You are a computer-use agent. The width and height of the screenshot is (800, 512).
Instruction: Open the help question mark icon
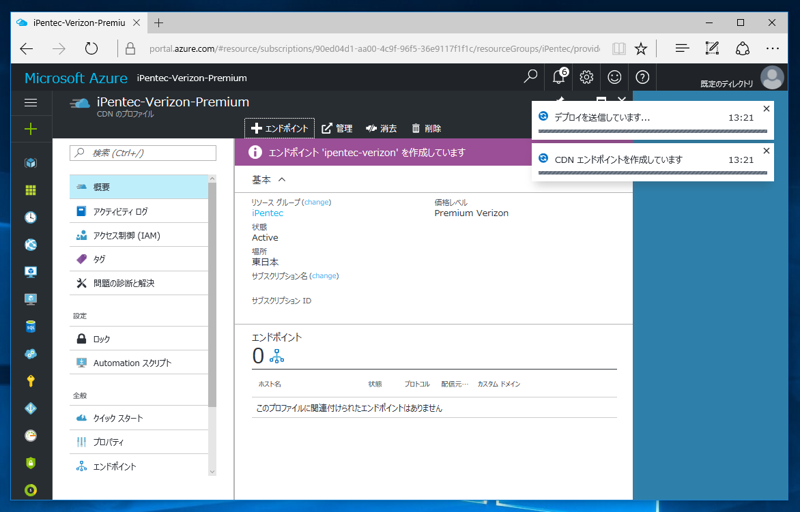[642, 77]
